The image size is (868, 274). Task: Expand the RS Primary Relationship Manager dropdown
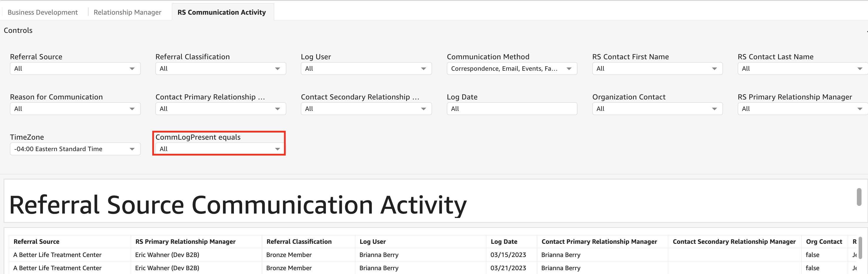click(801, 109)
